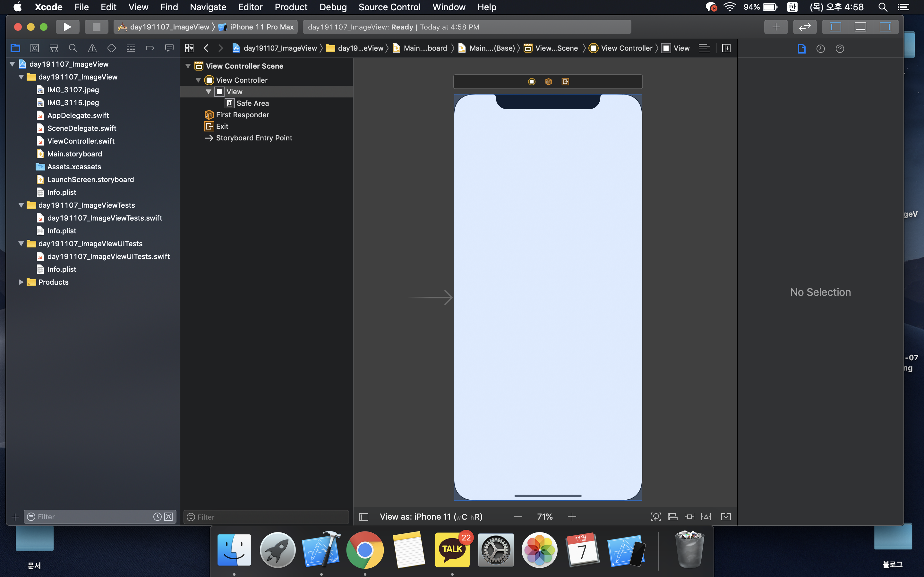Open the Find navigator magnifier icon
The width and height of the screenshot is (924, 577).
(x=73, y=48)
